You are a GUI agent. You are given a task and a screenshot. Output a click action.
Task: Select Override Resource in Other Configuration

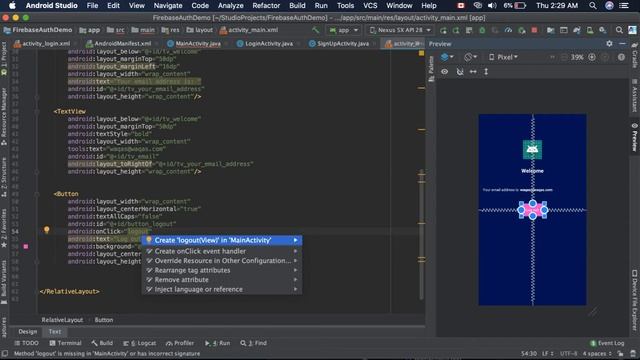pos(222,261)
